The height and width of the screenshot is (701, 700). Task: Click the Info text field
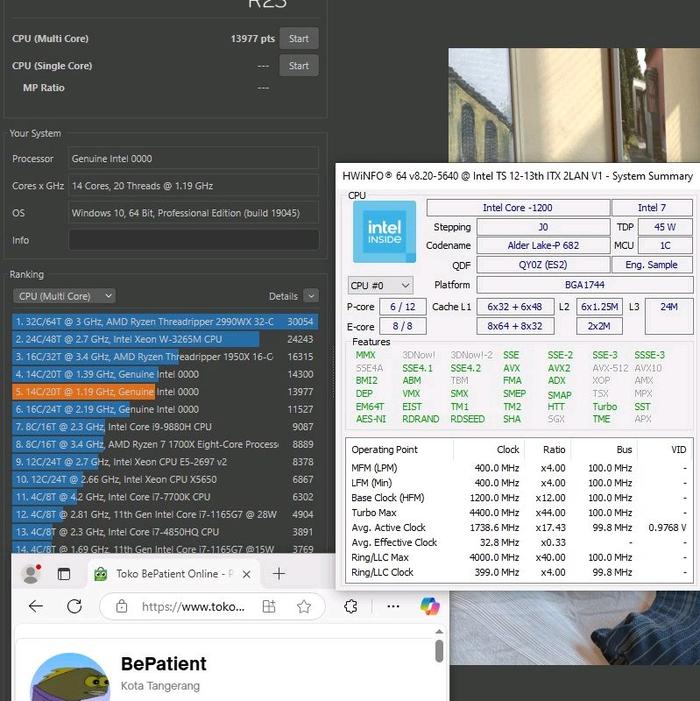tap(193, 240)
